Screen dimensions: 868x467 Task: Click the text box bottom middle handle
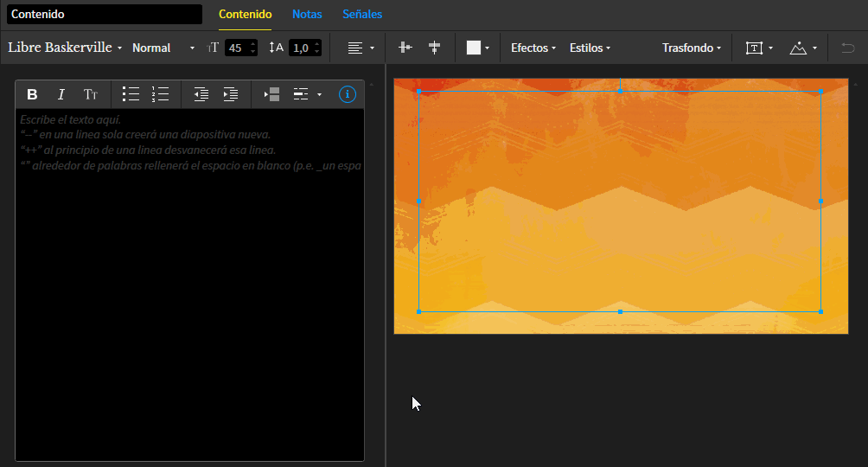pos(620,312)
